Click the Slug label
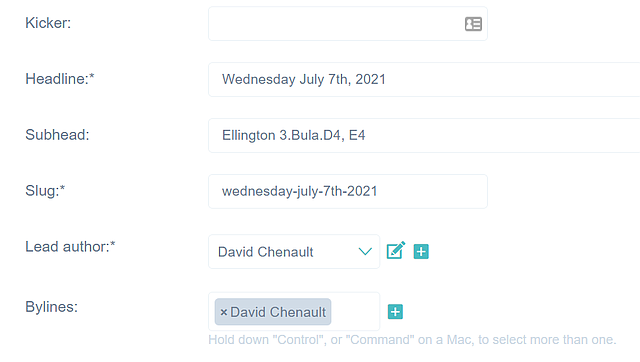The image size is (640, 362). click(x=45, y=191)
